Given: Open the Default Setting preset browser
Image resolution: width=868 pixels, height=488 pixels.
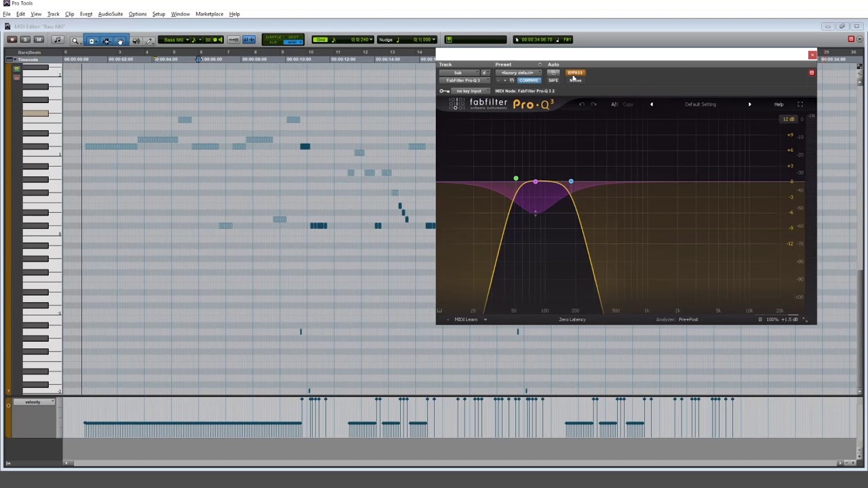Looking at the screenshot, I should (701, 104).
